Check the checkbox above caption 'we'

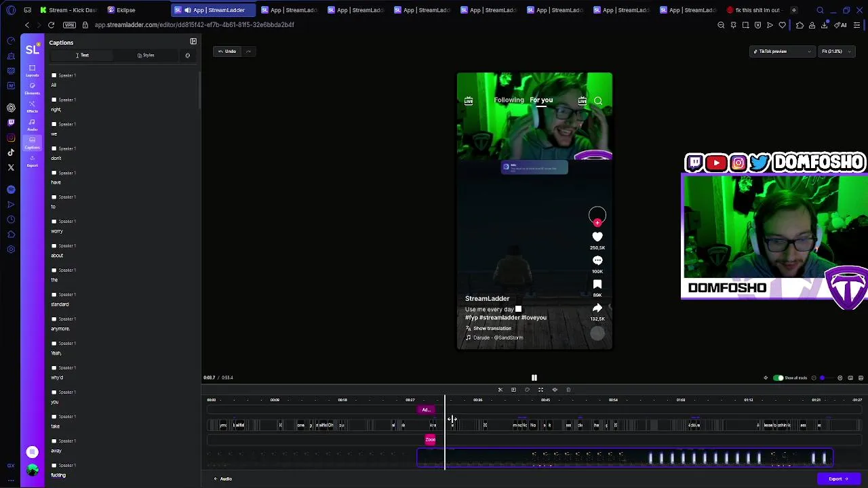(54, 124)
